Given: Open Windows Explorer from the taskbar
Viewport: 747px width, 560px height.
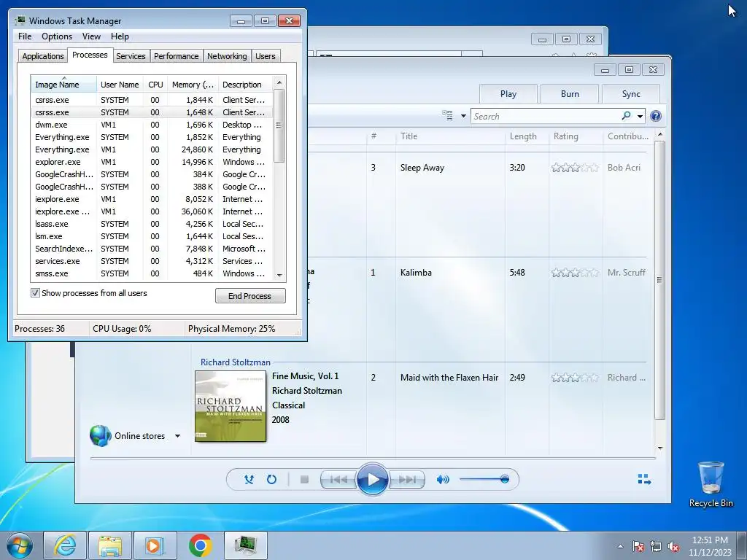Looking at the screenshot, I should 109,545.
